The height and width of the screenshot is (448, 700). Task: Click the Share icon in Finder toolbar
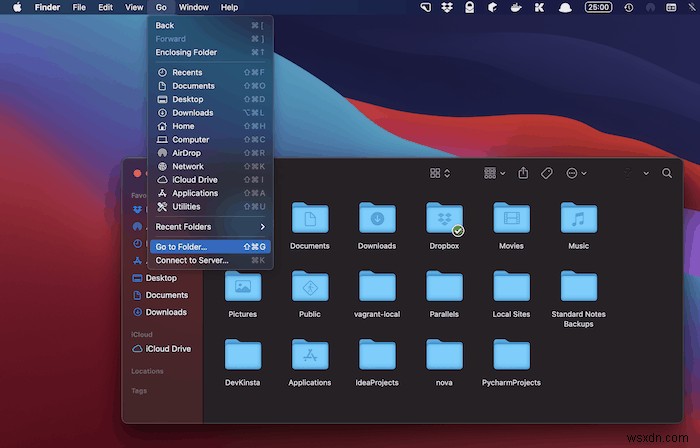[x=523, y=173]
